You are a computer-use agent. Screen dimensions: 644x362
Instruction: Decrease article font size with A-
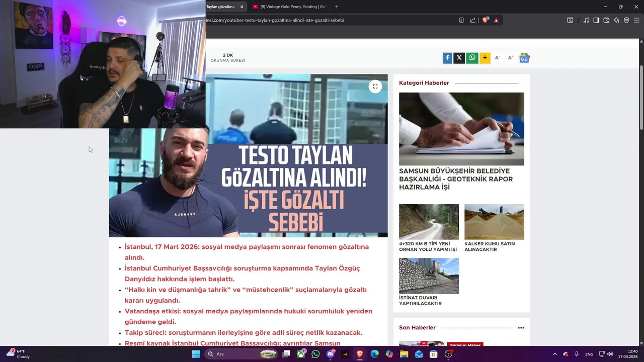pos(497,58)
